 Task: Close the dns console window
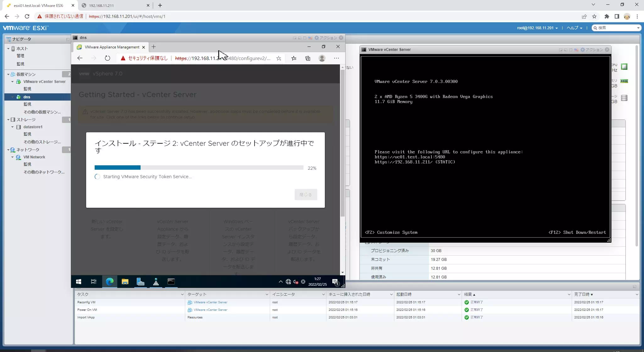pos(341,38)
